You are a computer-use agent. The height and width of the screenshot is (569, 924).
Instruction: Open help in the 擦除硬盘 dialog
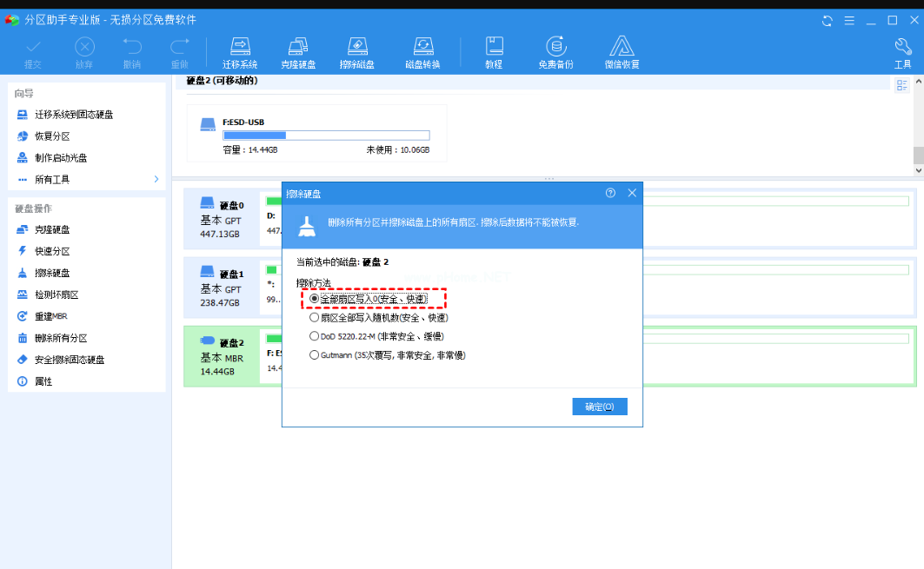click(610, 193)
